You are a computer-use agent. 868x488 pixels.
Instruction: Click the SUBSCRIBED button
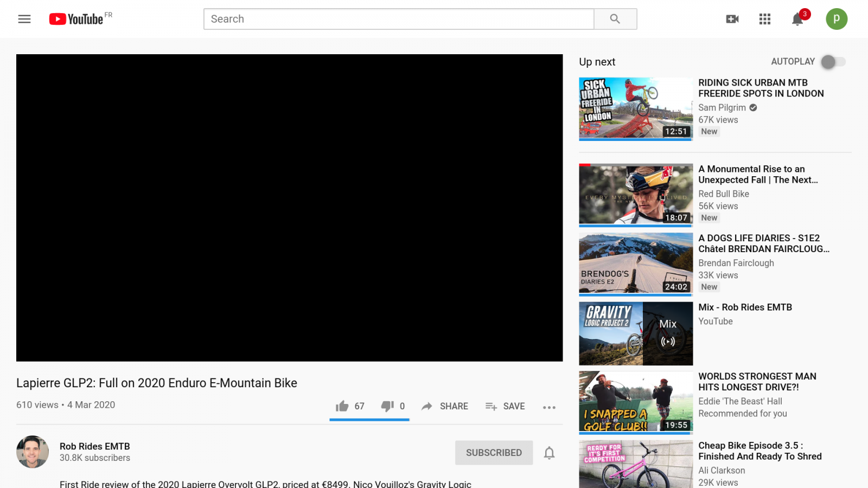click(494, 453)
